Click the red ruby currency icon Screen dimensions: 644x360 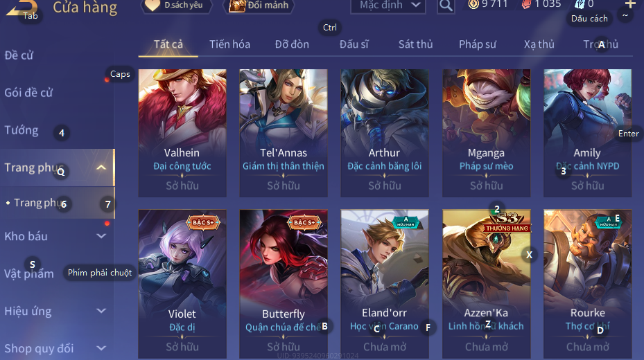tap(526, 5)
